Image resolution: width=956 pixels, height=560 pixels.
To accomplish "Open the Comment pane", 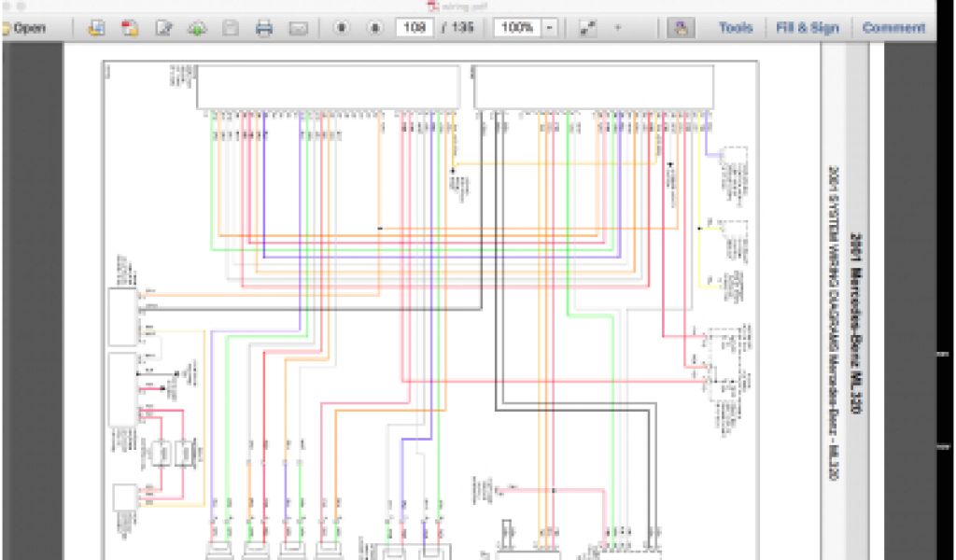I will pyautogui.click(x=893, y=28).
